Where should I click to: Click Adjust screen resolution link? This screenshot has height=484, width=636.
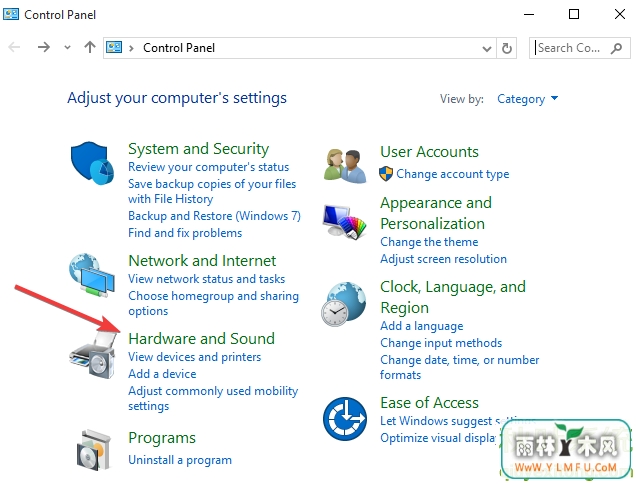(443, 259)
